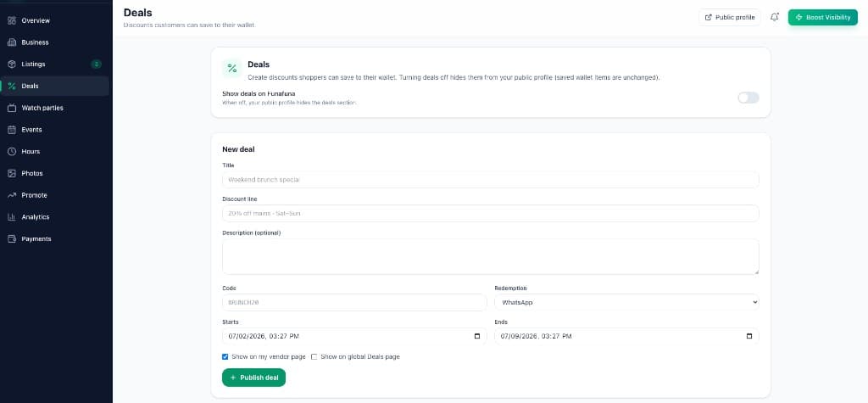This screenshot has width=868, height=403.
Task: Click the Business building icon
Action: tap(12, 42)
